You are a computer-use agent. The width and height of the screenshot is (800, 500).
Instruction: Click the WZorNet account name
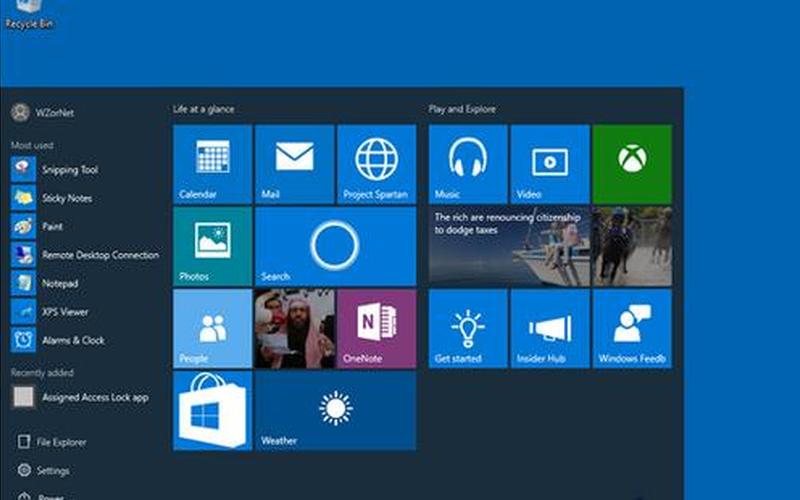coord(55,113)
